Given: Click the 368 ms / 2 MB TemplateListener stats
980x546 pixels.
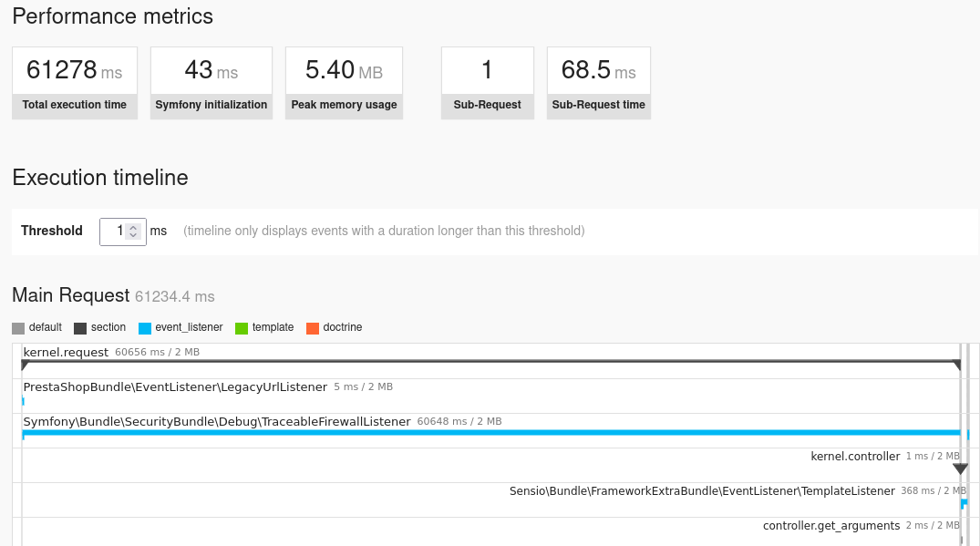Looking at the screenshot, I should [x=934, y=491].
